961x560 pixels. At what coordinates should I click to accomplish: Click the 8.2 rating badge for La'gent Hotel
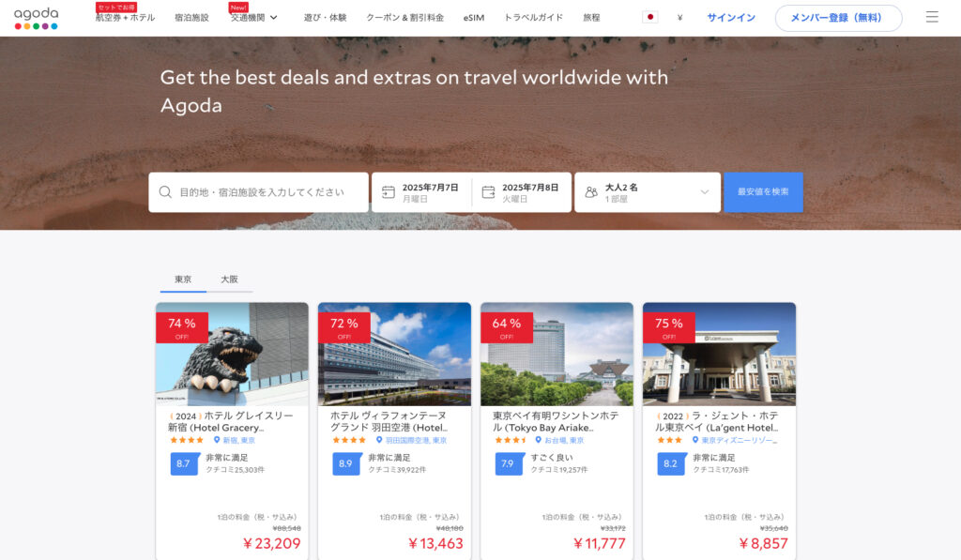click(671, 463)
